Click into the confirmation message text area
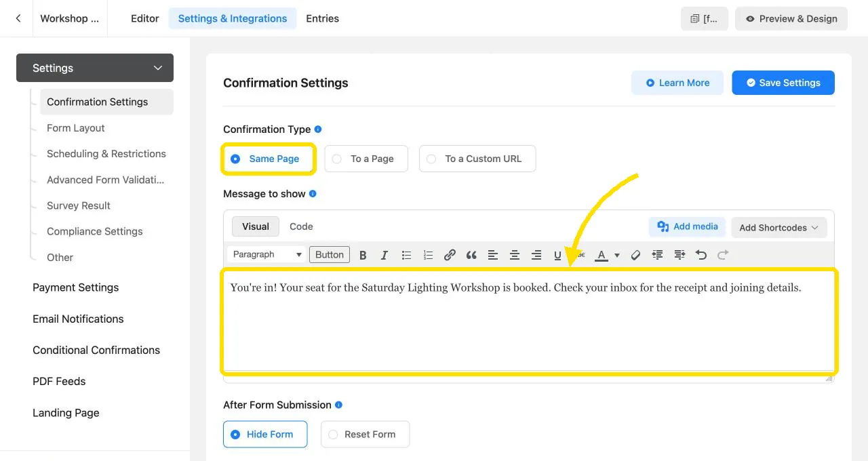Viewport: 868px width, 461px height. tap(529, 321)
